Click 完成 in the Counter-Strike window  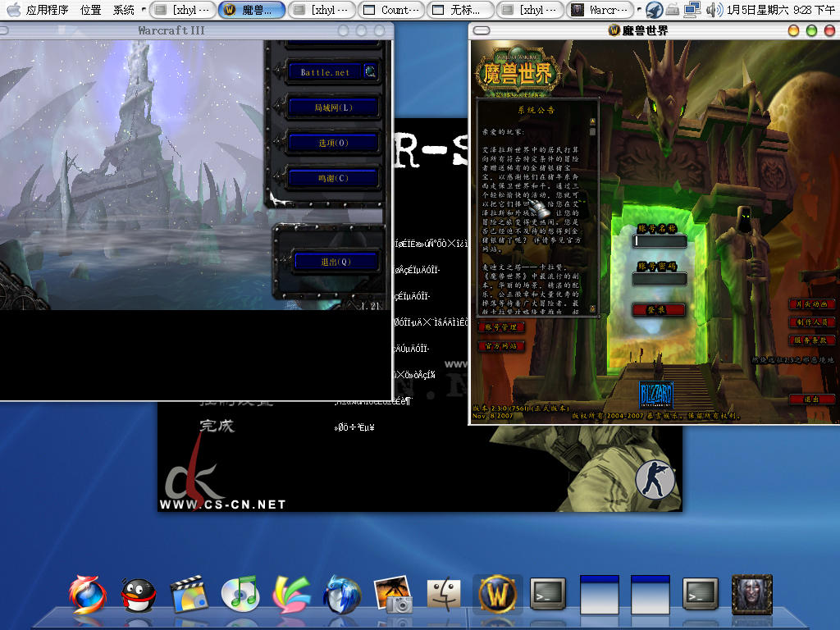(x=217, y=426)
